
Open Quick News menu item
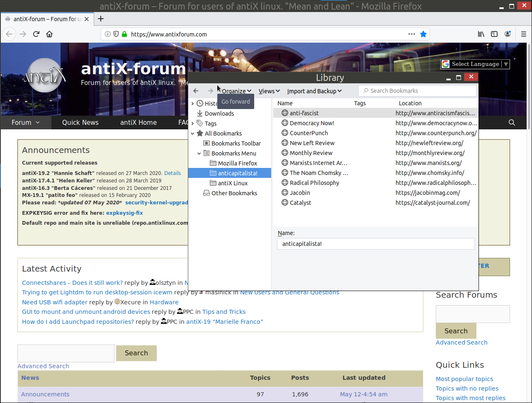coord(80,122)
